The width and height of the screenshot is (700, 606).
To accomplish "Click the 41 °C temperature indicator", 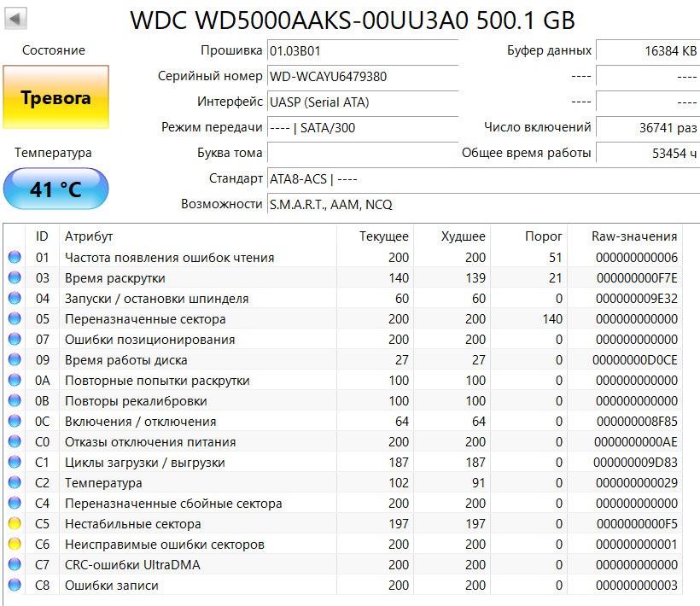I will (x=55, y=189).
